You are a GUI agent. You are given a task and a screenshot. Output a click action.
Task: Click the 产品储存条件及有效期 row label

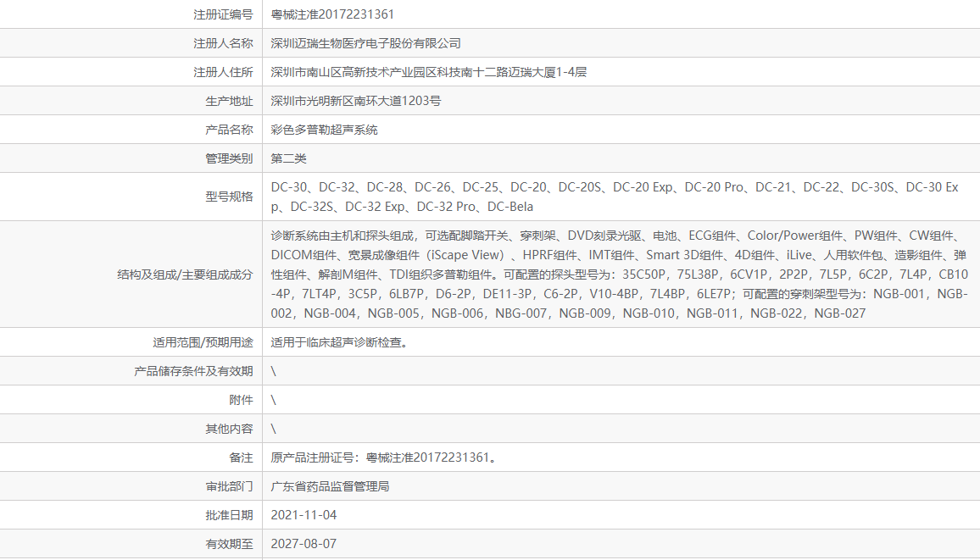click(198, 370)
